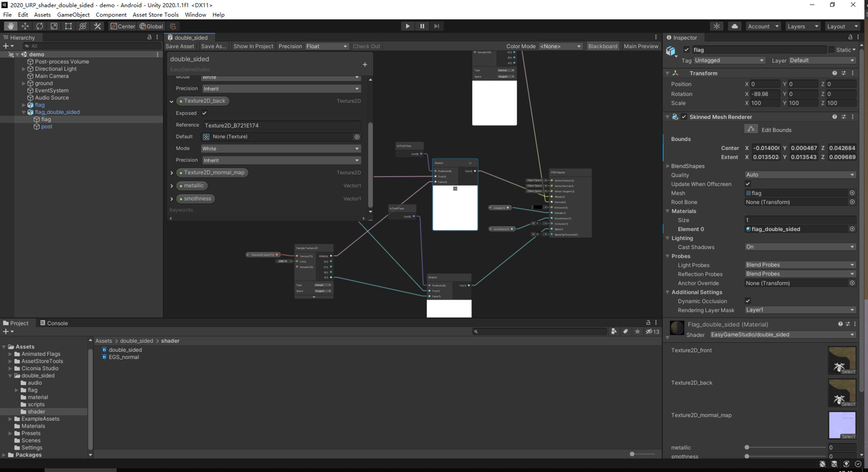Select the Scale tool
This screenshot has width=868, height=472.
click(54, 26)
